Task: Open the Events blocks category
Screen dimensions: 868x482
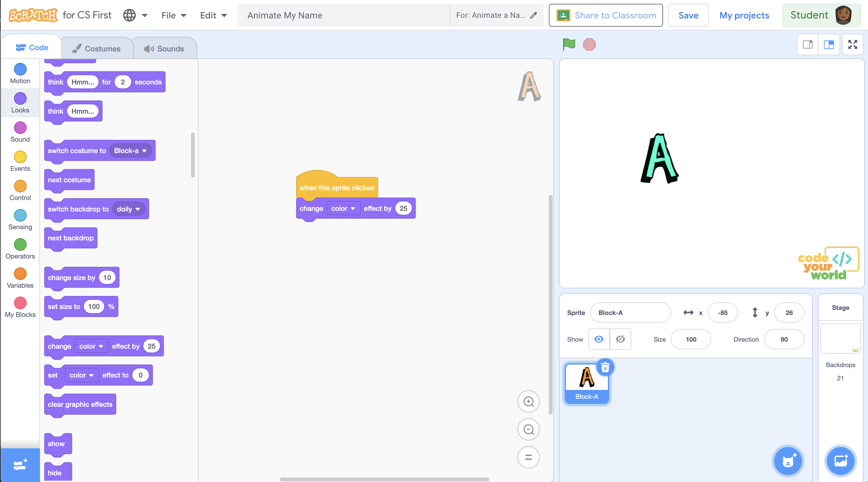Action: [x=20, y=161]
